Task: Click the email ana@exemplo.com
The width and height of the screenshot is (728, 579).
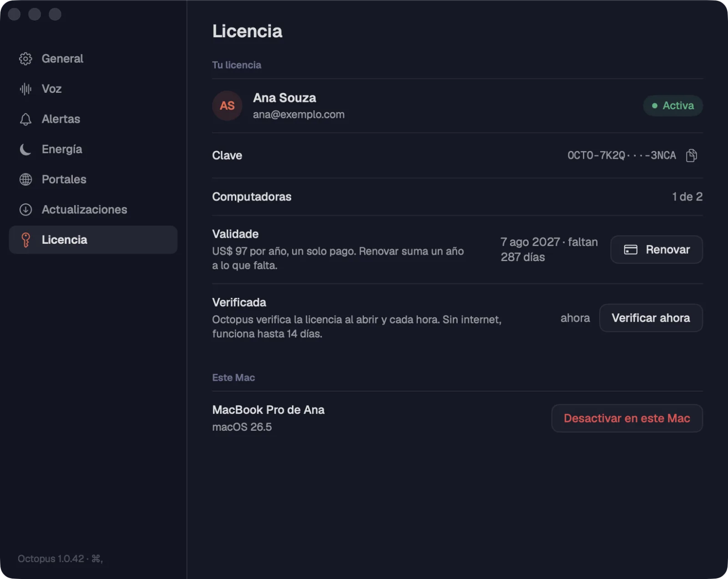Action: 298,115
